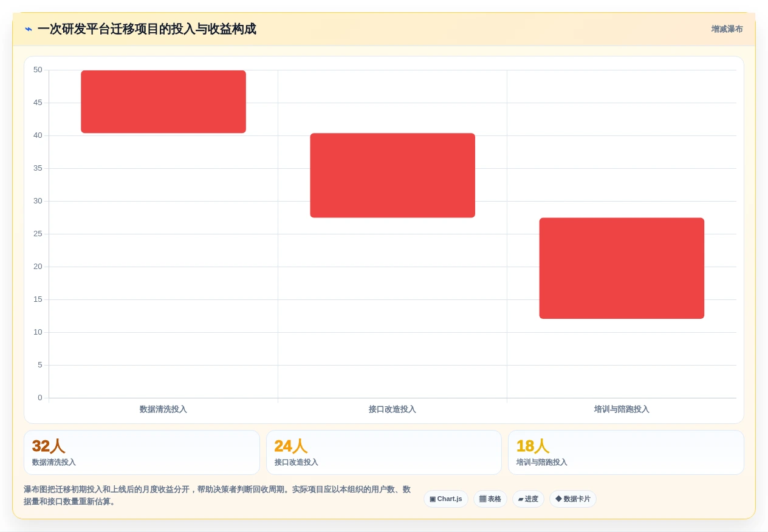Click the x-axis label 培训与陪跑投入
Viewport: 768px width, 532px height.
point(622,409)
